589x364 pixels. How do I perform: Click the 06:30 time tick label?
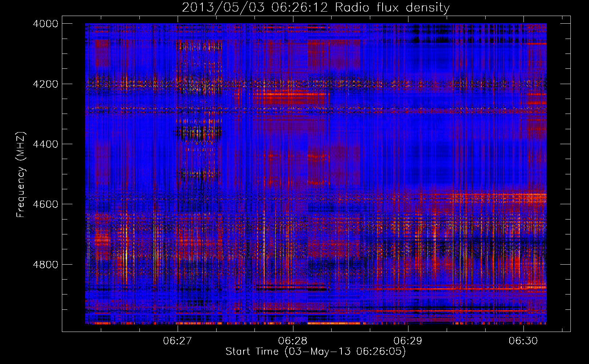click(x=523, y=341)
